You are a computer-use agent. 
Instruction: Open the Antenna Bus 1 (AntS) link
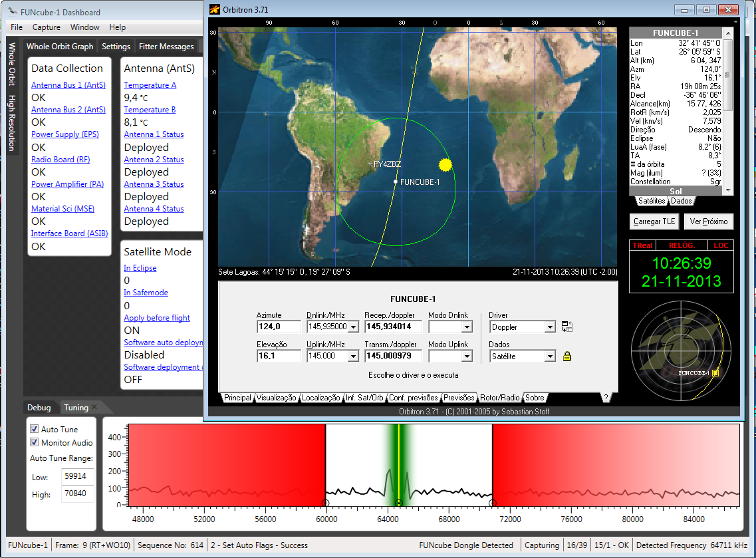pyautogui.click(x=68, y=85)
